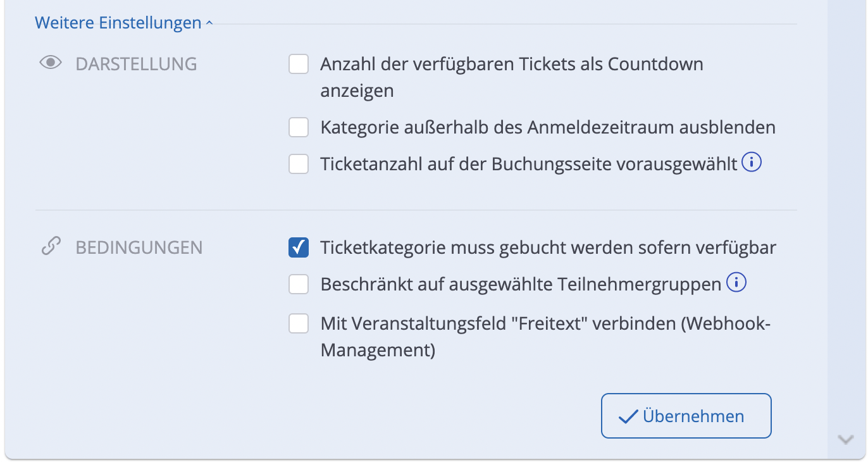Tick the Ticketanzahl auf der Buchungsseite checkbox

tap(299, 164)
